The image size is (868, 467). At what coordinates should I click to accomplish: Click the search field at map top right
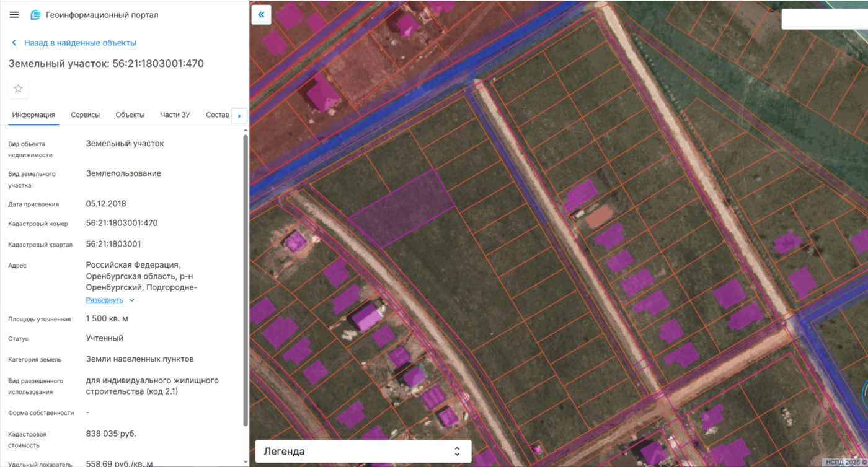(x=825, y=19)
